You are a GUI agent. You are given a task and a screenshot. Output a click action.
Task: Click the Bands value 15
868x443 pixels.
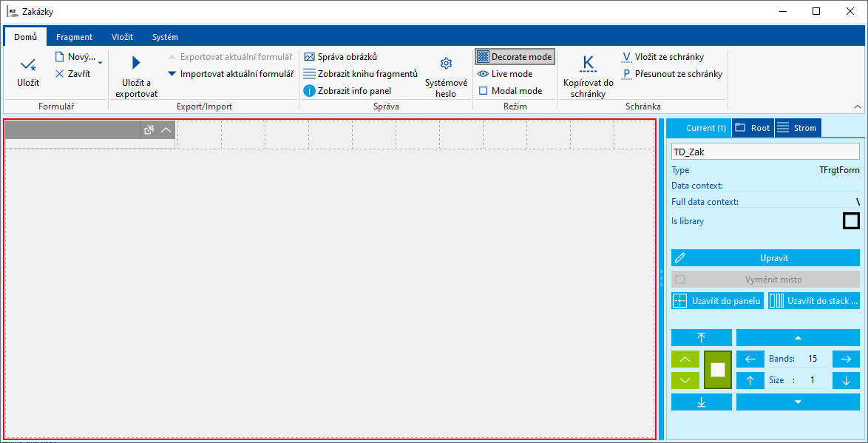[813, 359]
